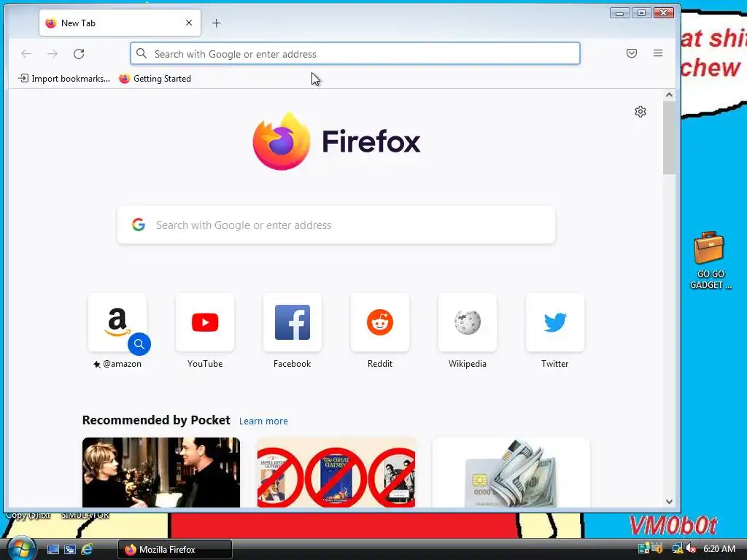Click the Google G logo in search box
The height and width of the screenshot is (560, 747).
point(139,225)
